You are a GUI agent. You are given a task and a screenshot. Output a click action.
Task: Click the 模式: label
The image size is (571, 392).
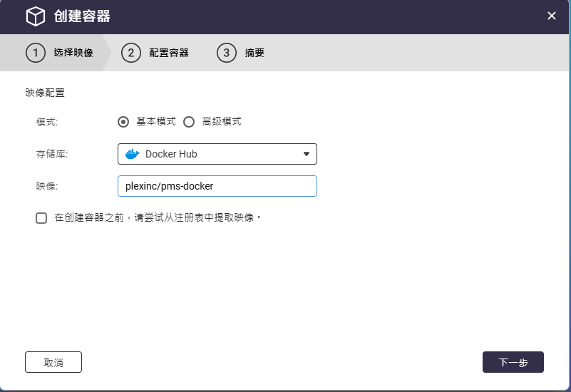point(47,122)
